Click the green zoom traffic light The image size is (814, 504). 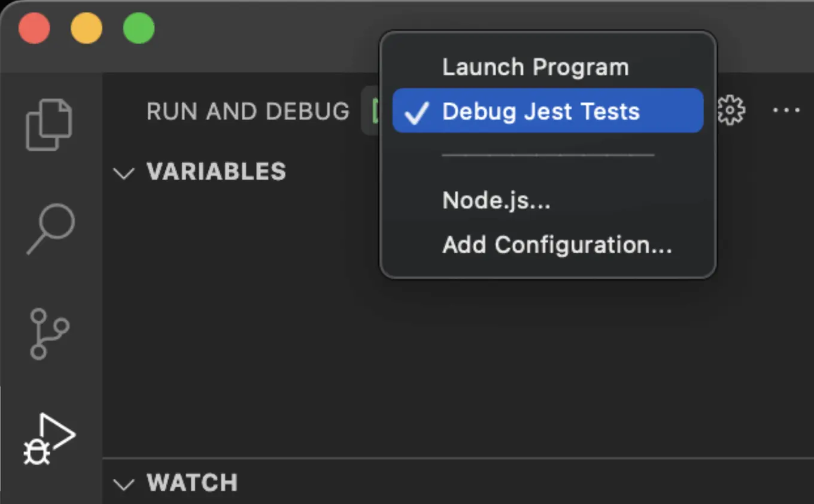point(138,28)
